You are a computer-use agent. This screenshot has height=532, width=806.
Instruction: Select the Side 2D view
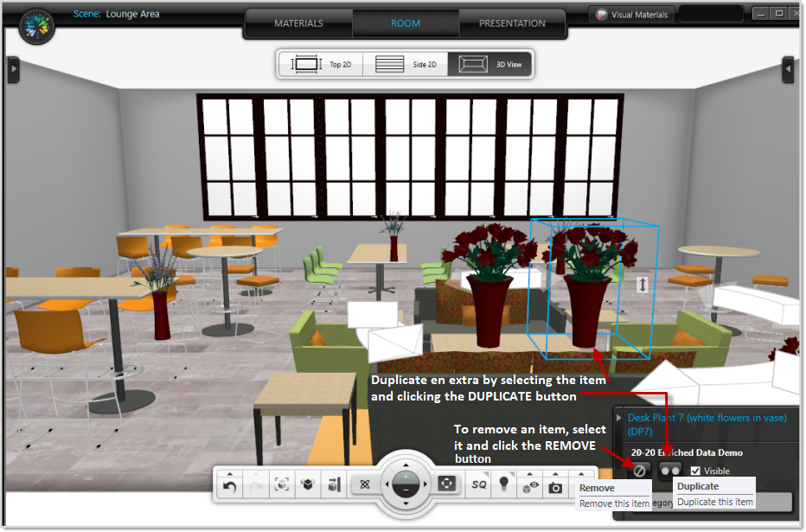tap(405, 64)
